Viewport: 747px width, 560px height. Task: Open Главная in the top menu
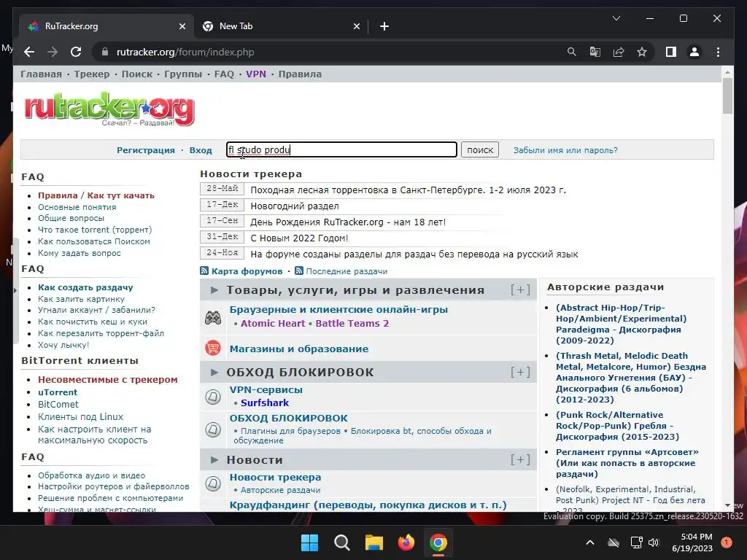click(41, 74)
